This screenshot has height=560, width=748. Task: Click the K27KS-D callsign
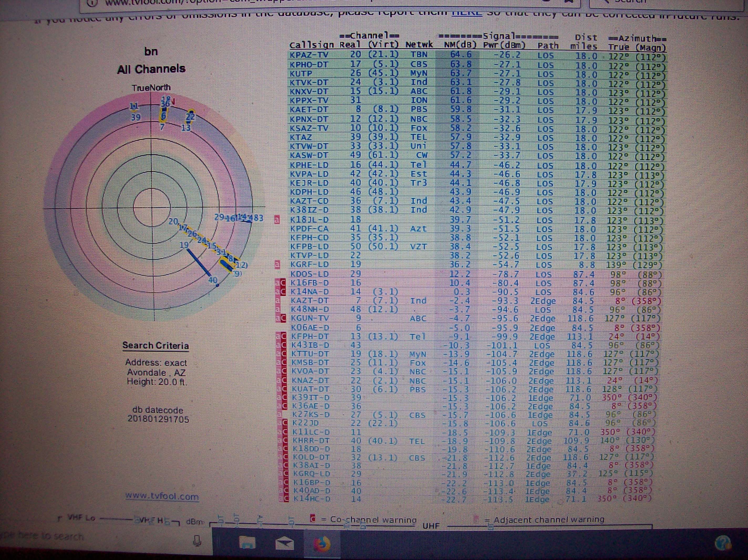pyautogui.click(x=311, y=415)
